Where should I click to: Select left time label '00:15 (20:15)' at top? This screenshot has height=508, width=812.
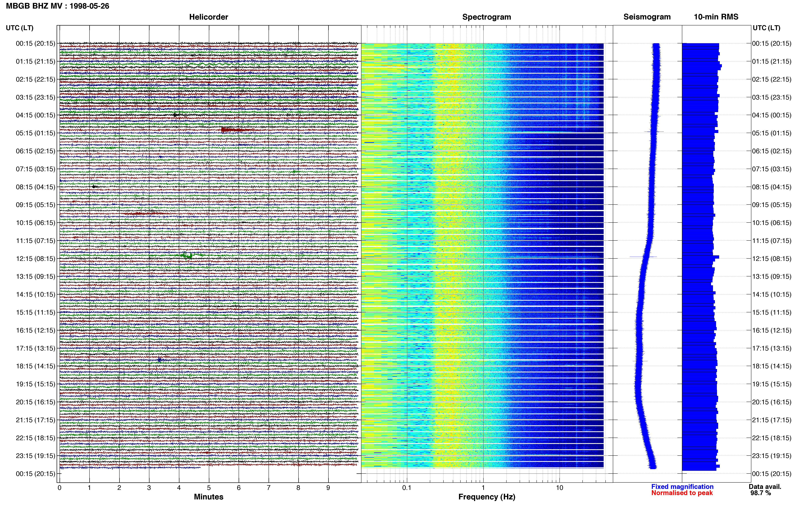tap(35, 43)
